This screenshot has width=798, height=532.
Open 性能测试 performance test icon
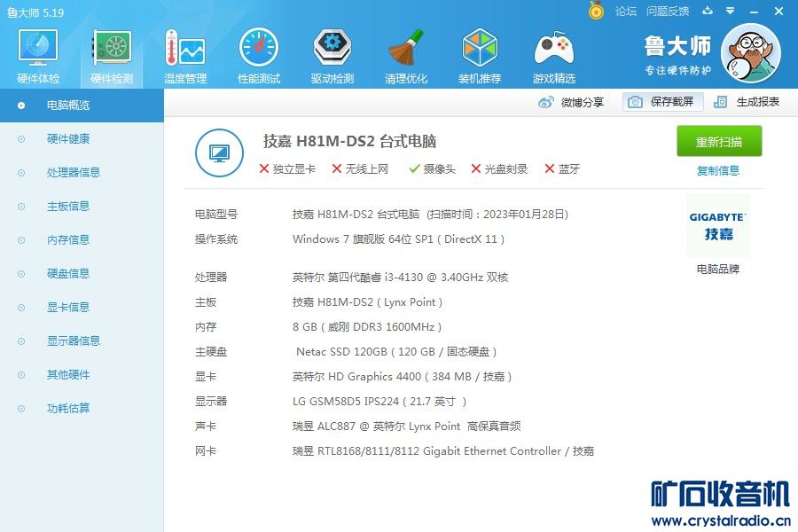click(259, 48)
